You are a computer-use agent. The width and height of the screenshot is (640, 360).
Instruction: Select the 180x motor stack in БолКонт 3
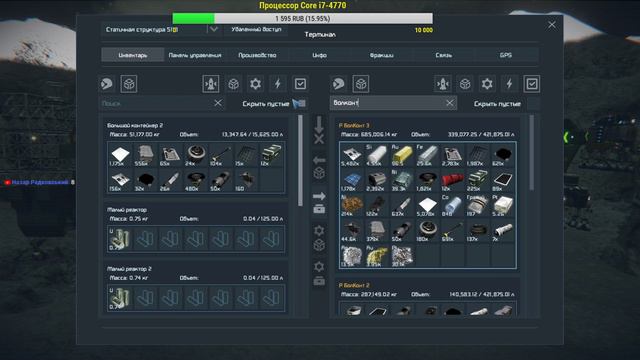pos(427,230)
